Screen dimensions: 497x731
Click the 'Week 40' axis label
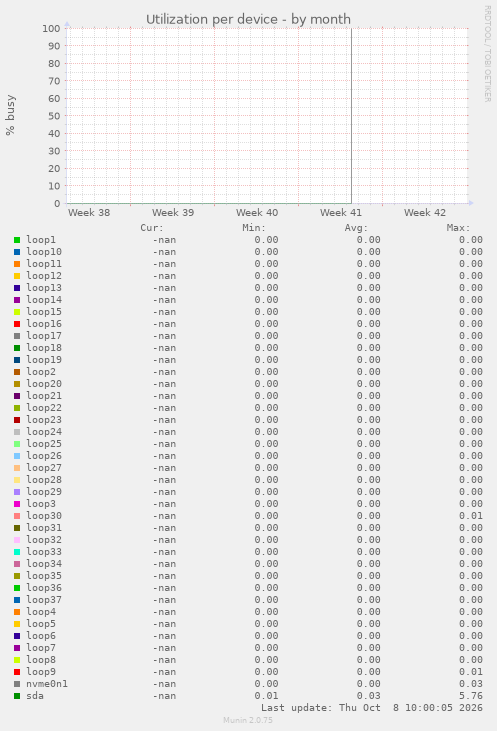click(257, 213)
